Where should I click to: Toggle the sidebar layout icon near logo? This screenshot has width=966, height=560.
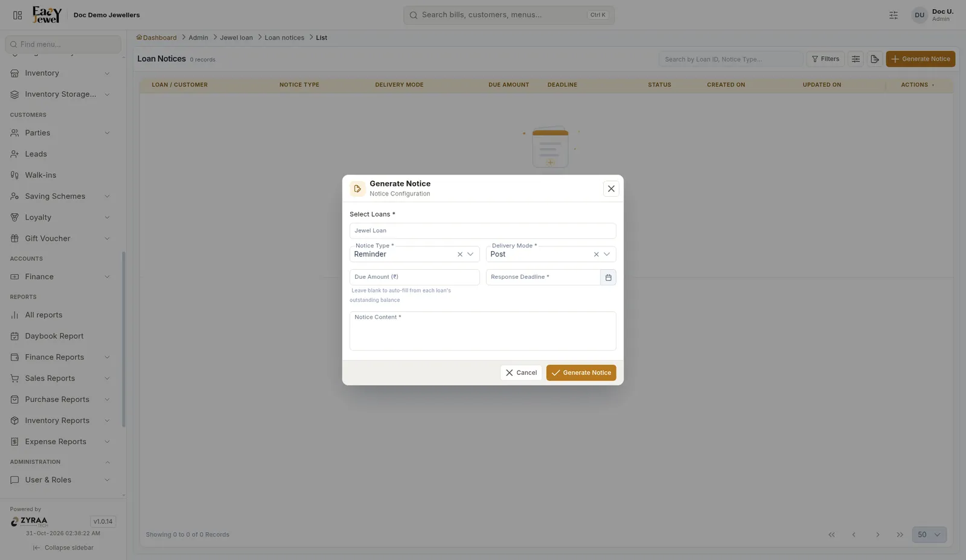point(18,15)
